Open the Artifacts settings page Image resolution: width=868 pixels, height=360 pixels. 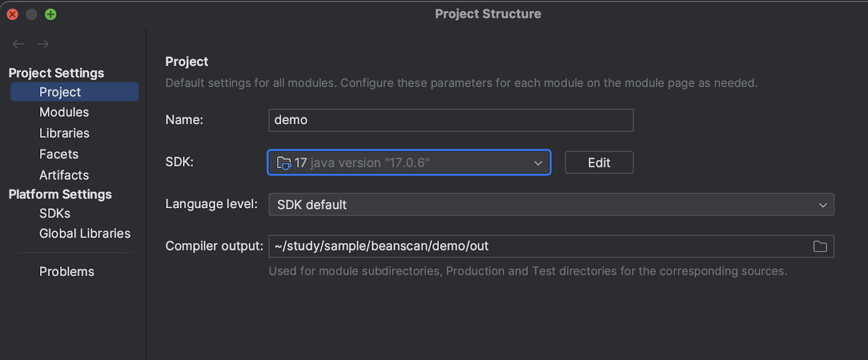point(64,175)
